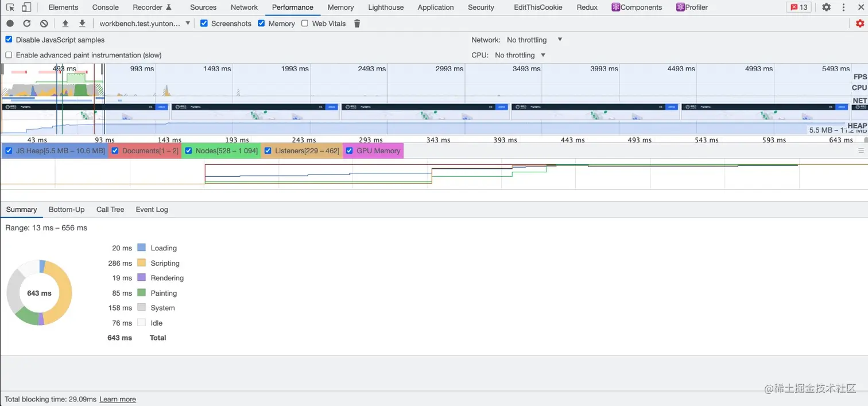
Task: Open the React Components panel
Action: pyautogui.click(x=637, y=7)
